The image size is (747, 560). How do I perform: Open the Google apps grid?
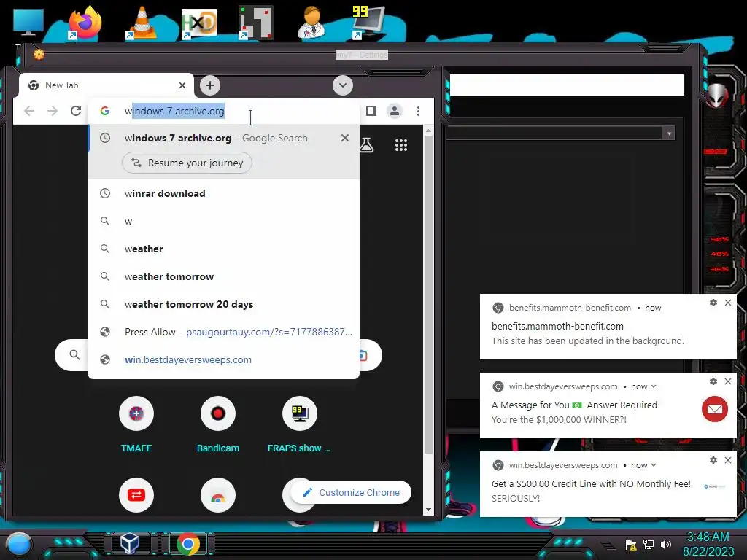click(x=401, y=145)
